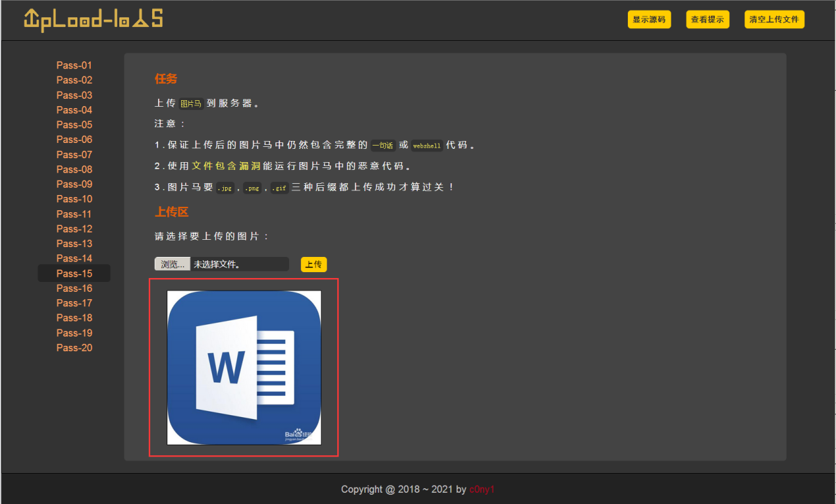The width and height of the screenshot is (836, 504).
Task: Click the 任务 heading
Action: (x=166, y=79)
